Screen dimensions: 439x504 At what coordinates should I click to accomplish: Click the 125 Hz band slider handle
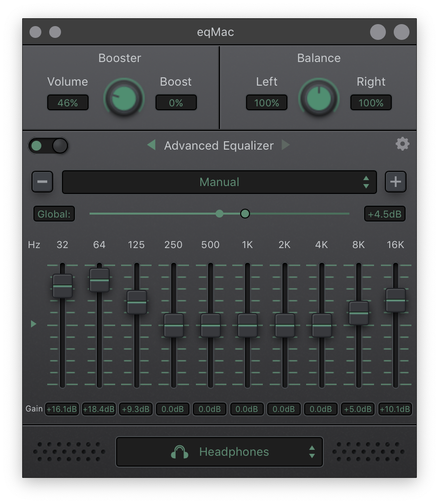pyautogui.click(x=137, y=303)
